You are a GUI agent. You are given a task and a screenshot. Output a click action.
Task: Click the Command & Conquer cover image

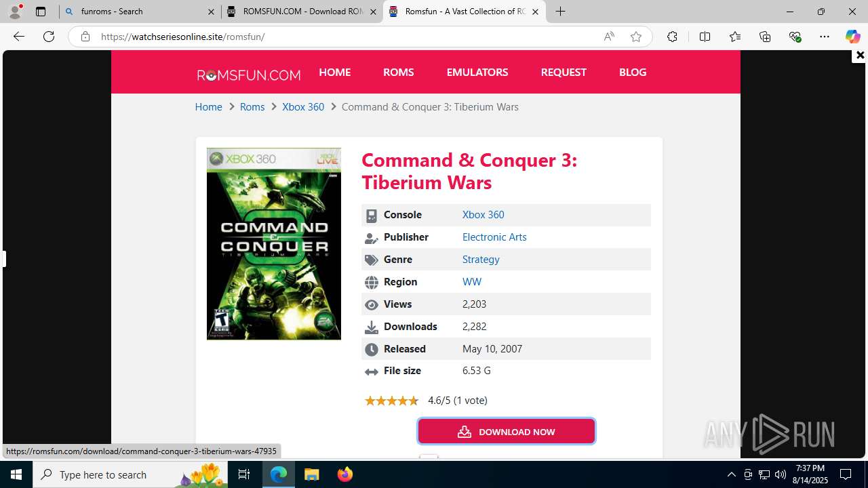(x=274, y=244)
